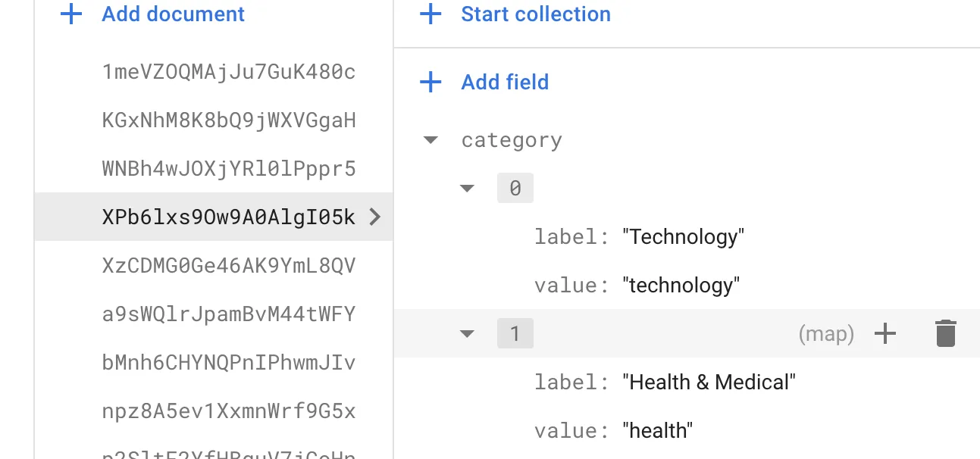The image size is (980, 459).
Task: Open document a9sWQlrJpamBvM44tWFY
Action: click(228, 314)
